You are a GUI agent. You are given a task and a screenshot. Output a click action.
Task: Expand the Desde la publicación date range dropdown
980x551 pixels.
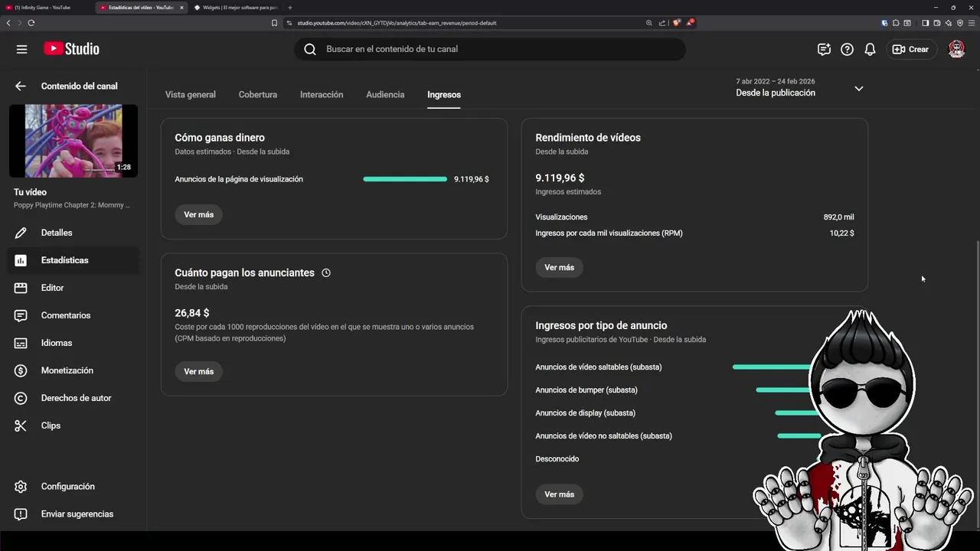[x=858, y=89]
